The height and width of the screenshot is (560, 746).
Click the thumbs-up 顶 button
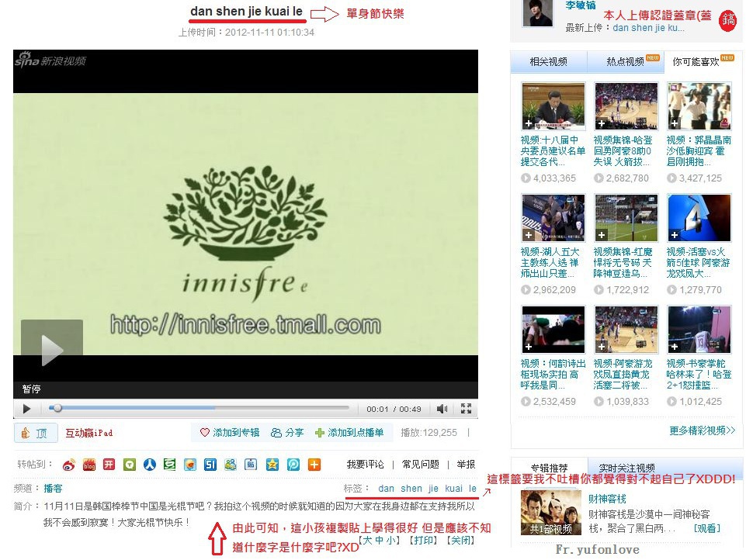36,433
